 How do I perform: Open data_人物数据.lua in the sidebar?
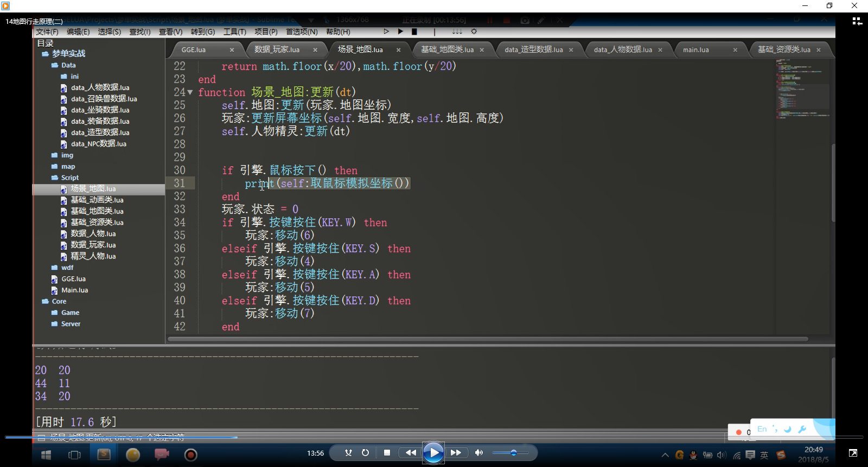[100, 87]
